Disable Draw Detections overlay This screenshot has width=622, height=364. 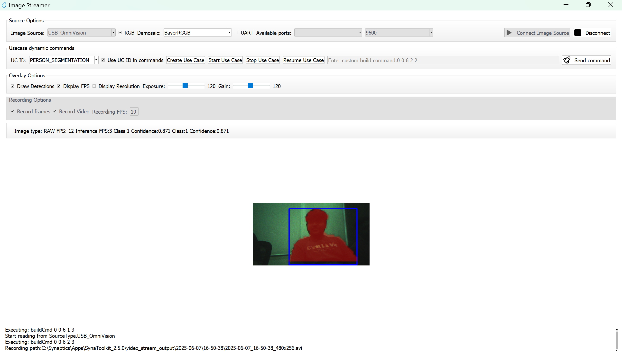point(13,86)
